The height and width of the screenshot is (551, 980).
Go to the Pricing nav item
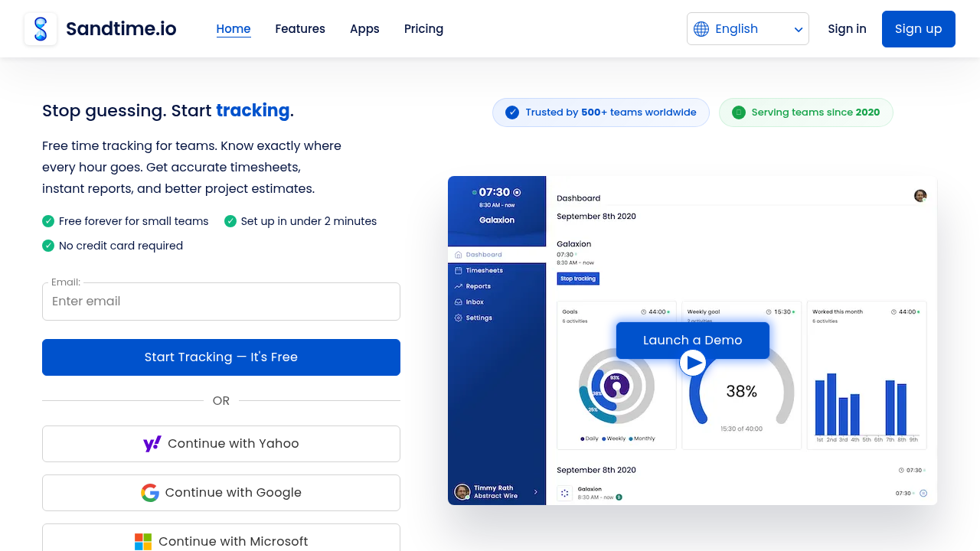(x=423, y=29)
